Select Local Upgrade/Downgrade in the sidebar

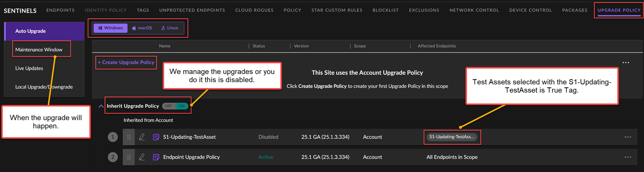(x=44, y=87)
